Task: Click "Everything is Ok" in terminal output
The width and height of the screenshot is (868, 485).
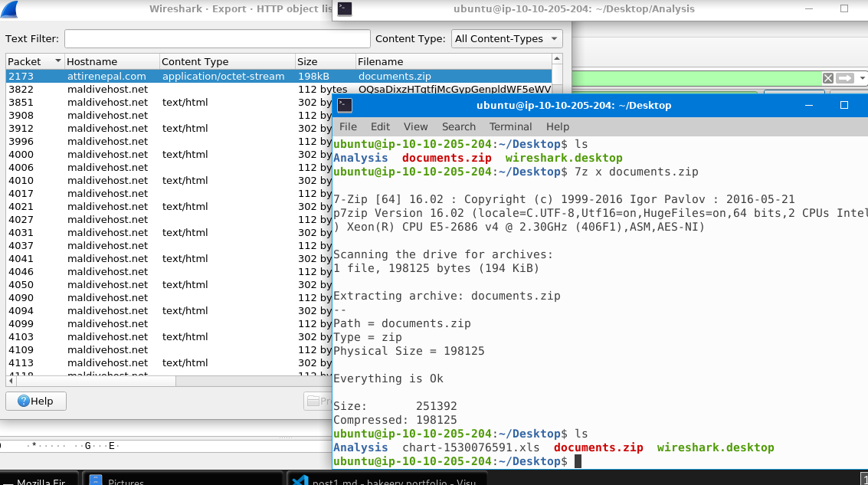Action: click(x=388, y=378)
